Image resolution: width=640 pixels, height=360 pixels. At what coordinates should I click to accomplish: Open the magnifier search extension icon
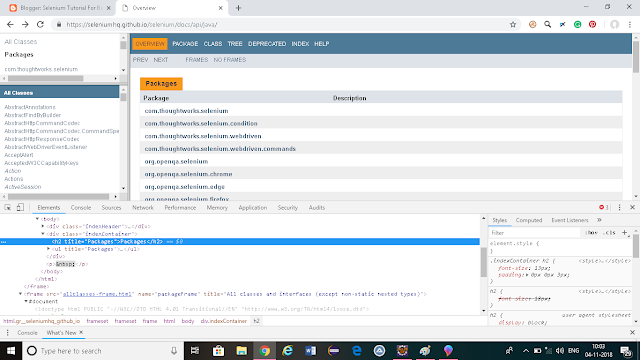coord(547,24)
